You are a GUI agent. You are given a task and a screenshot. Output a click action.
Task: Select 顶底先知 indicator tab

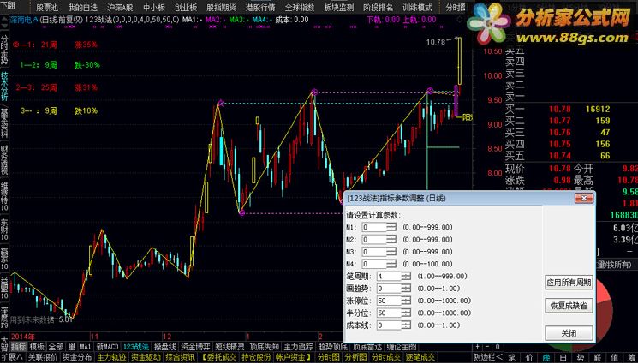coord(264,347)
